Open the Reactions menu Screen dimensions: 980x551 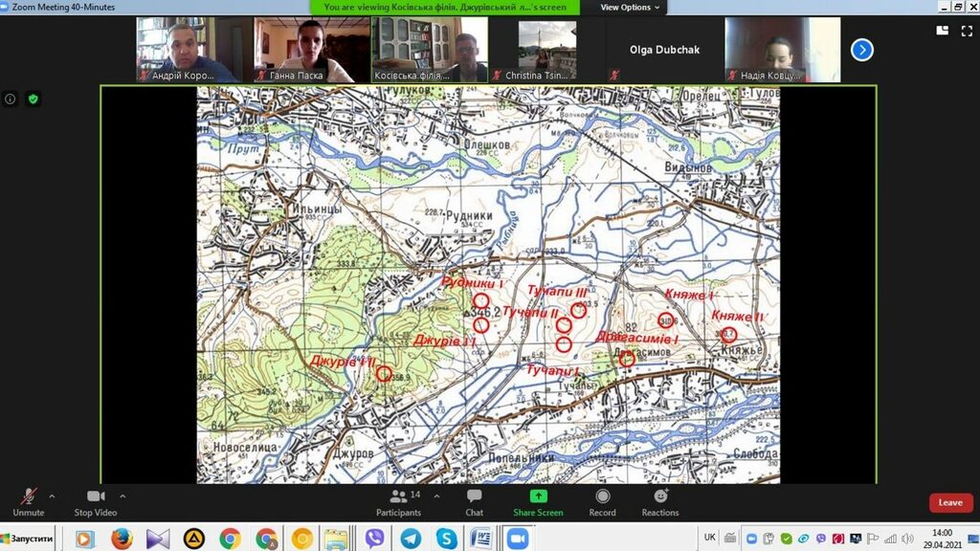660,502
